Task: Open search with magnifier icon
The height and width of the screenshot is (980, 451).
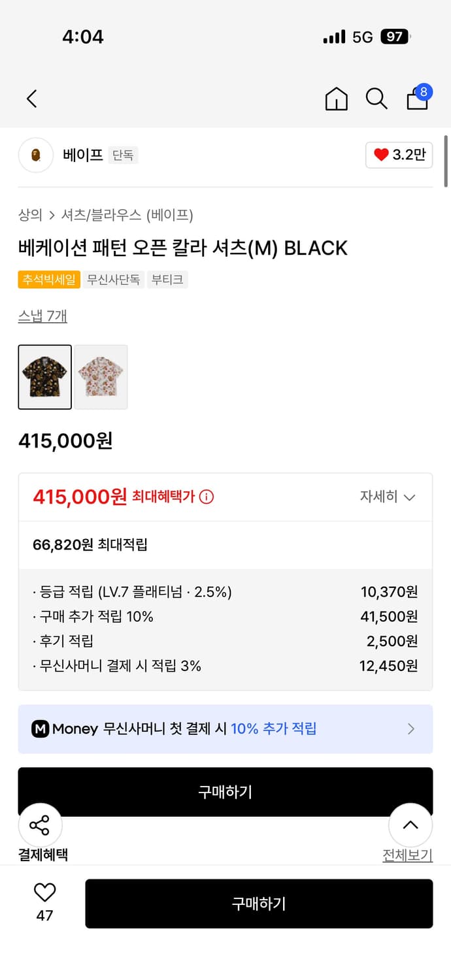Action: point(376,99)
